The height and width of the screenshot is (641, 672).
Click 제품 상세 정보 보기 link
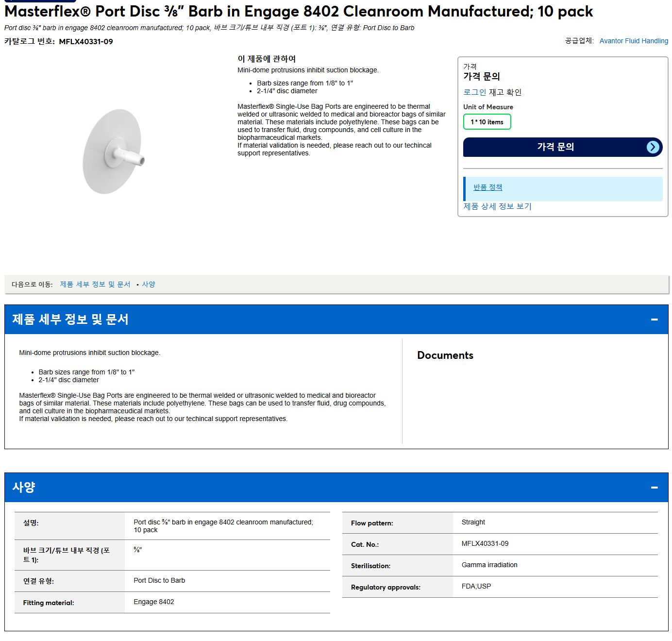click(497, 206)
